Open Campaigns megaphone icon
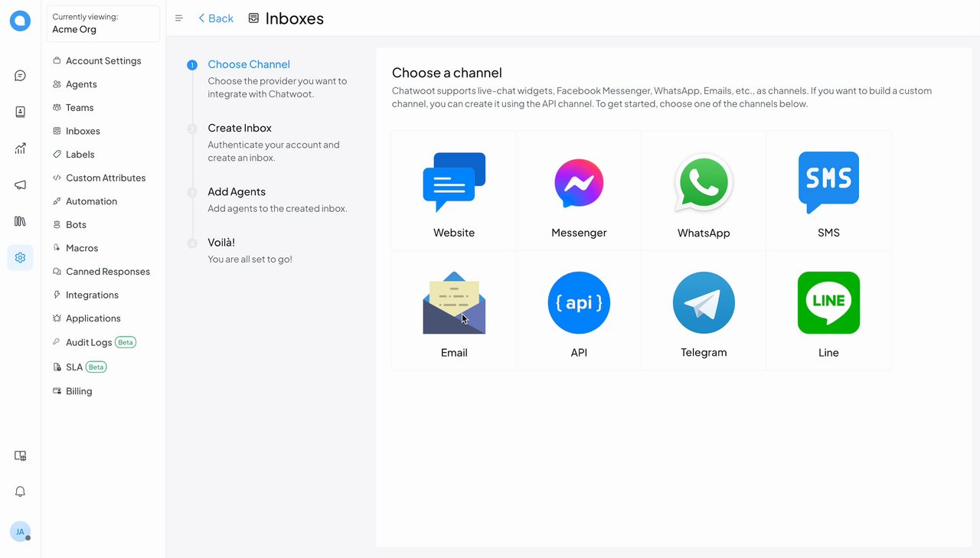 [x=20, y=184]
